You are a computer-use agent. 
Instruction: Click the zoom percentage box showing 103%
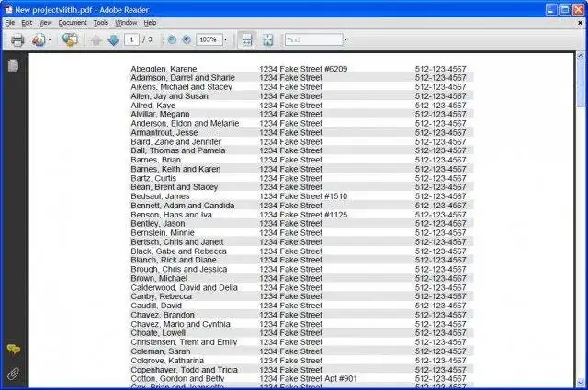point(209,39)
